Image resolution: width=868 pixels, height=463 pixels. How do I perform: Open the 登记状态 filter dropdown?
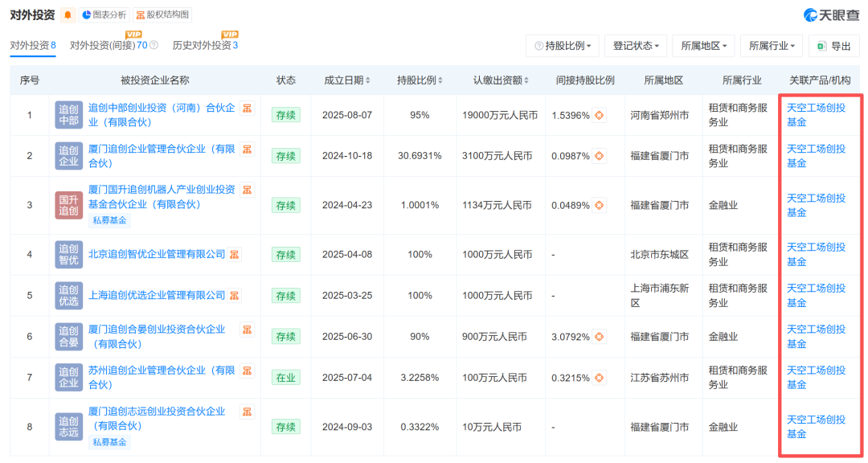coord(636,46)
